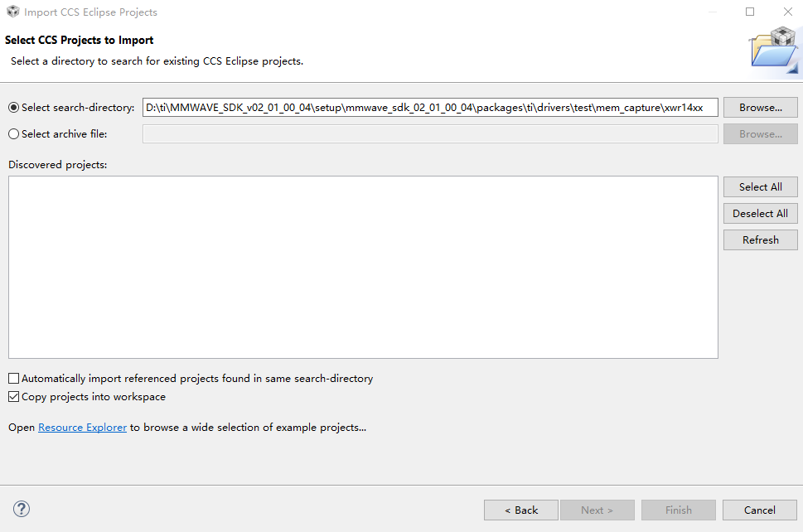Enable automatically import referenced projects checkbox
Screen dimensions: 803x532
(x=13, y=379)
